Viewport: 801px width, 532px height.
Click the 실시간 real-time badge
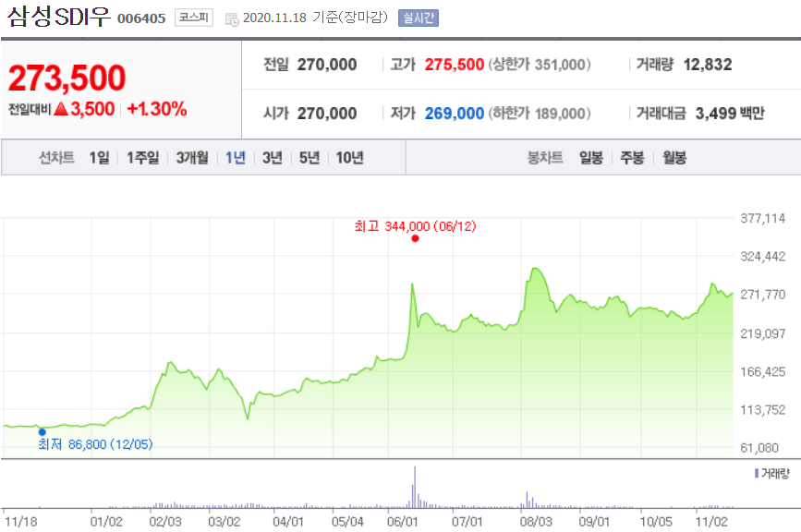[x=419, y=18]
